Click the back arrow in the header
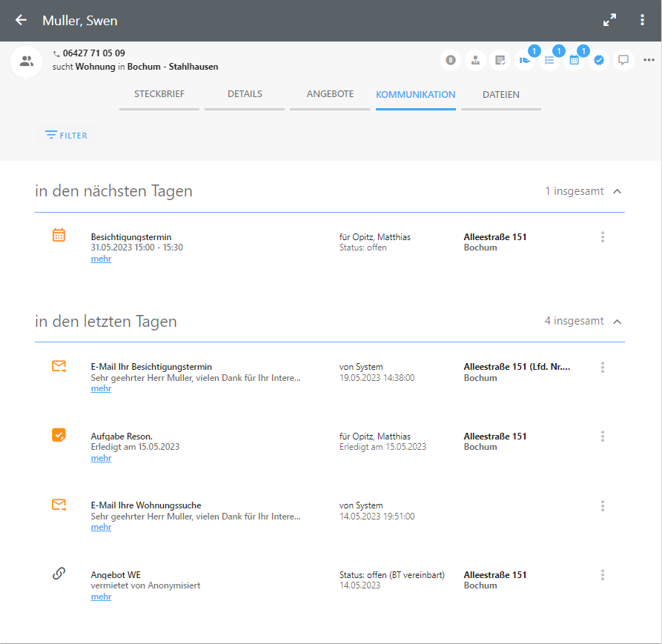Screen dimensions: 662x644 click(x=21, y=20)
